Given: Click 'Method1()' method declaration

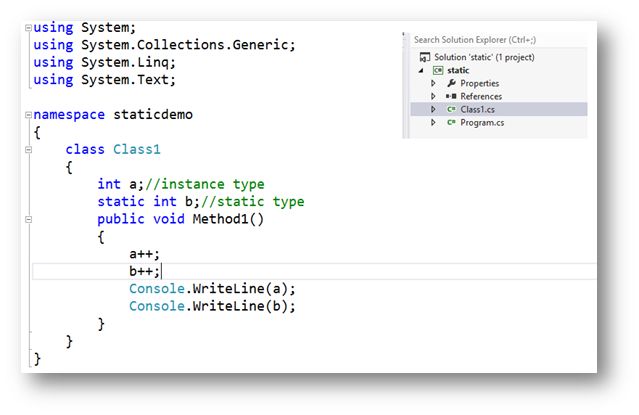Looking at the screenshot, I should tap(228, 219).
